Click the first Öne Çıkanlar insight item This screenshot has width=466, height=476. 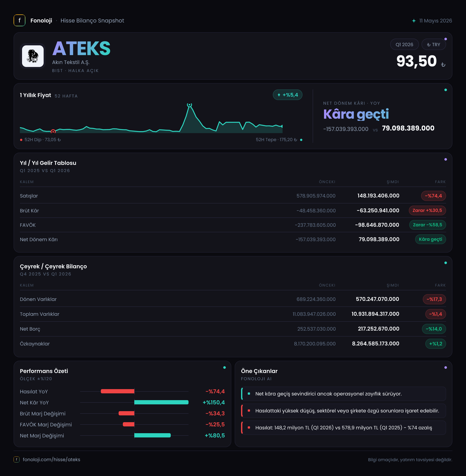coord(343,394)
